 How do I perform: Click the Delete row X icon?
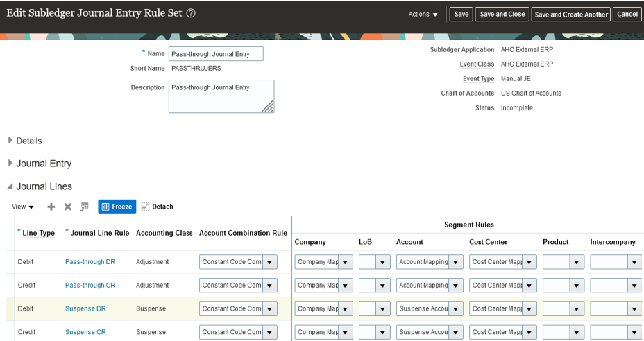[x=68, y=207]
